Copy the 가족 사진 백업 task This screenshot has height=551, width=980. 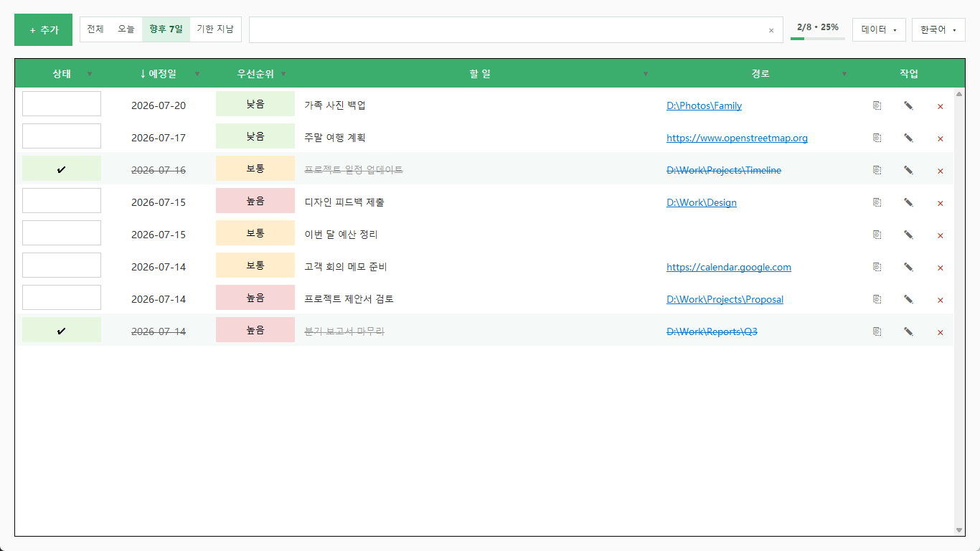point(877,105)
